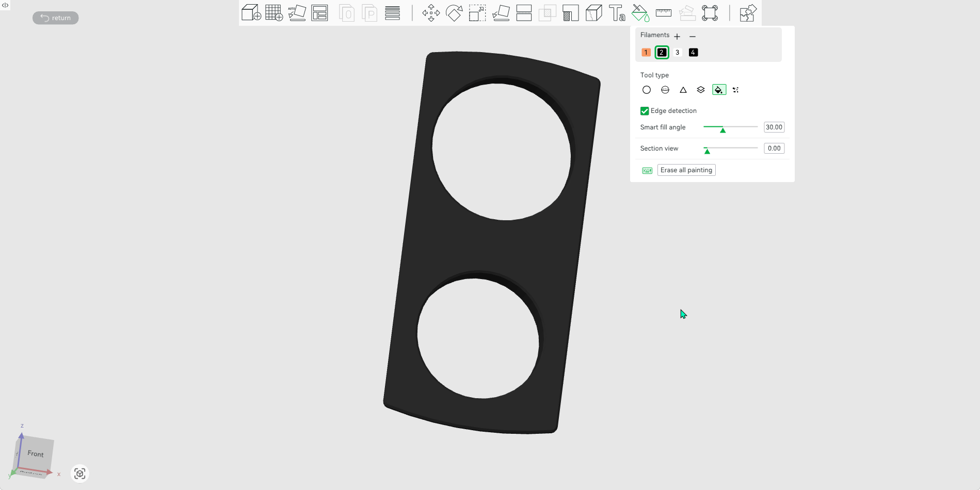Open the Support painting tool

point(570,13)
